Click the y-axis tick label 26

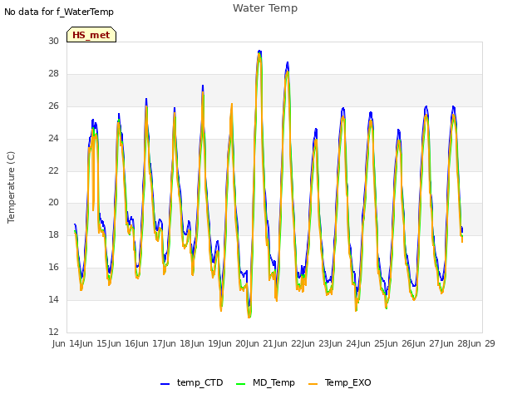53,106
